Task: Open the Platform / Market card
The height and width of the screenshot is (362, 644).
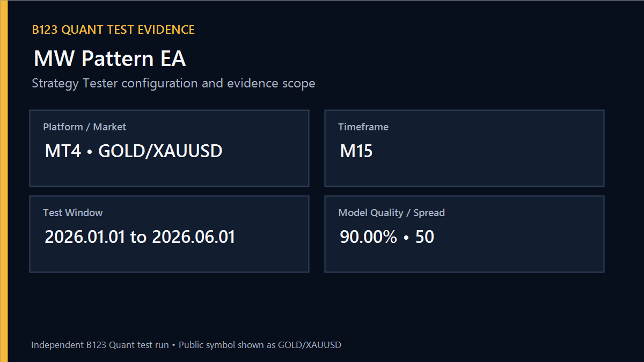Action: (169, 148)
